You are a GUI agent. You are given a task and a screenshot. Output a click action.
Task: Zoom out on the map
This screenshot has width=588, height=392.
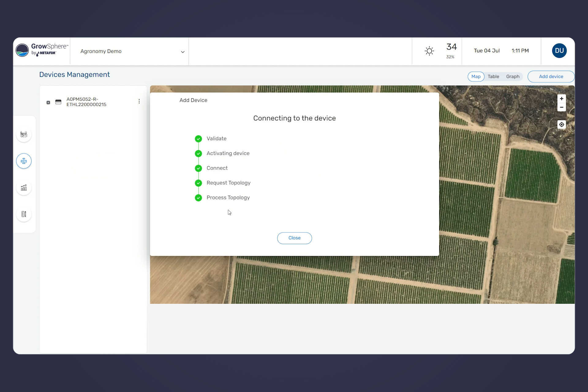[x=561, y=107]
